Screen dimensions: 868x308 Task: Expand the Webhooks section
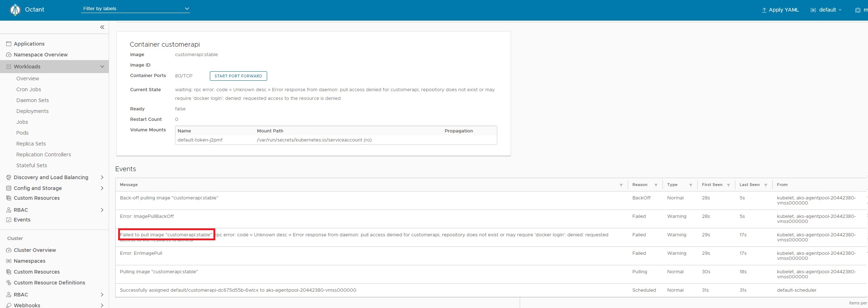click(x=102, y=305)
